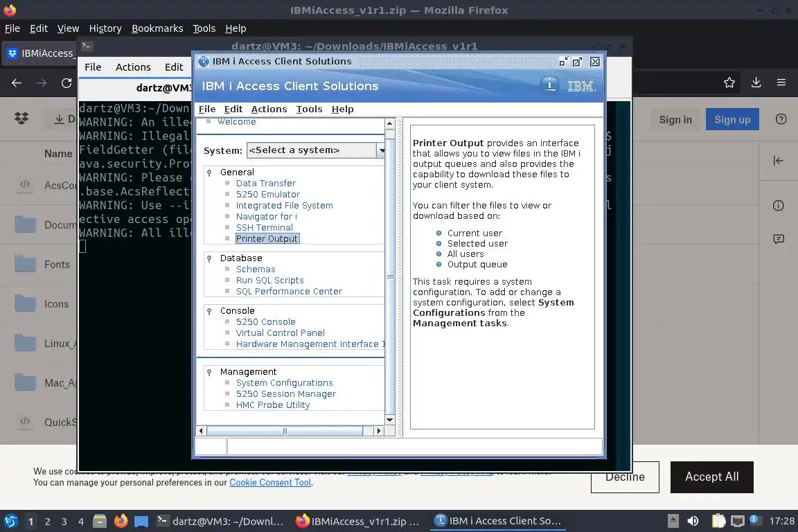The height and width of the screenshot is (532, 798).
Task: Click Firefox launcher icon in taskbar
Action: [x=121, y=521]
